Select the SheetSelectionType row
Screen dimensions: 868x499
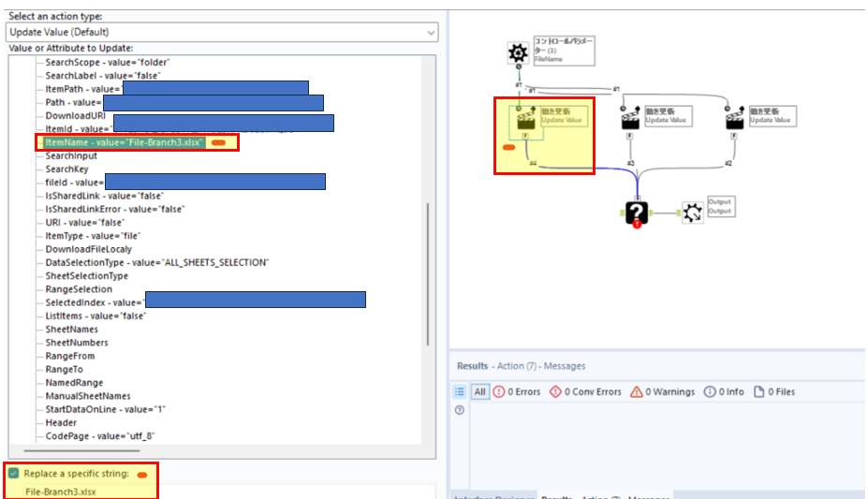86,275
